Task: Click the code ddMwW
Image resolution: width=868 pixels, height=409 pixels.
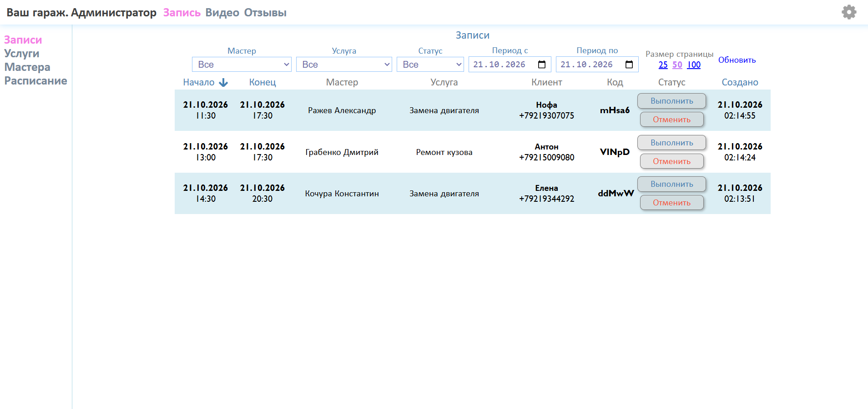Action: (616, 193)
